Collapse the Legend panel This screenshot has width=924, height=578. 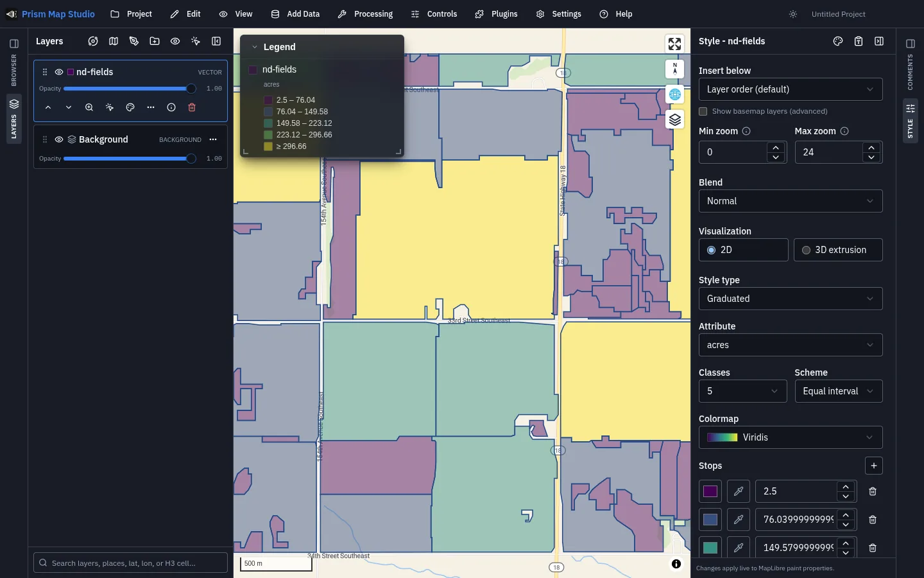pyautogui.click(x=255, y=47)
